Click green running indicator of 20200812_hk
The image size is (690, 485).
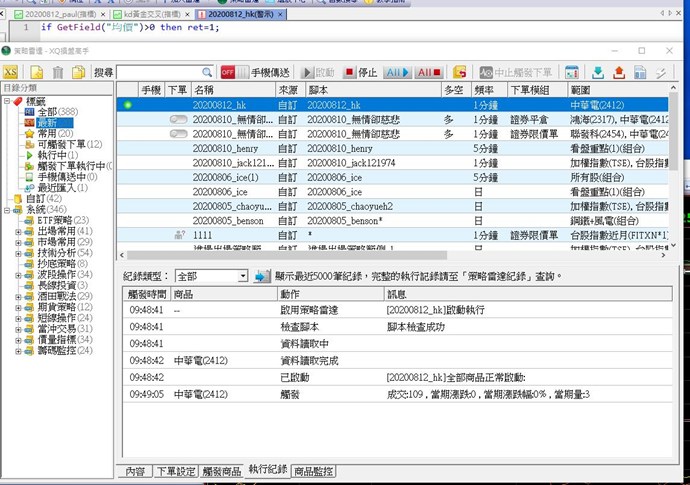[x=127, y=104]
